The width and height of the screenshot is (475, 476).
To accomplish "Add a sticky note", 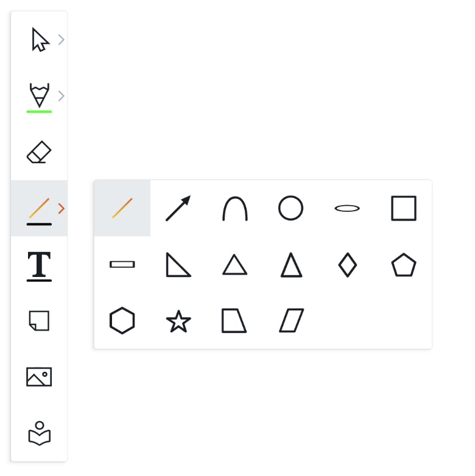I will click(x=39, y=320).
